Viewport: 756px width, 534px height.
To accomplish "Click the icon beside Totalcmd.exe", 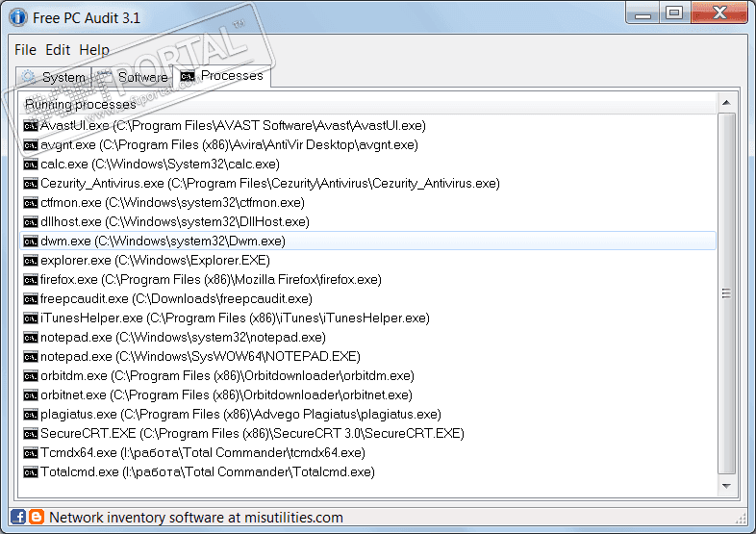I will pyautogui.click(x=31, y=472).
